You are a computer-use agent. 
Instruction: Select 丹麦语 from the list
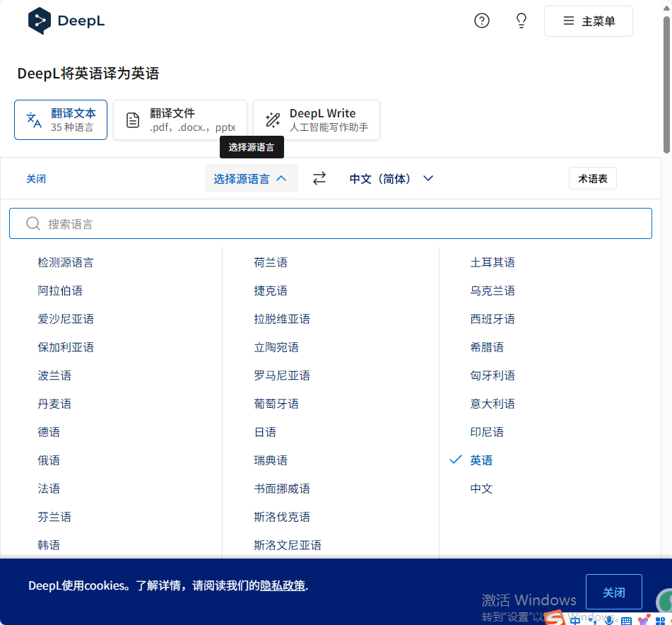54,404
